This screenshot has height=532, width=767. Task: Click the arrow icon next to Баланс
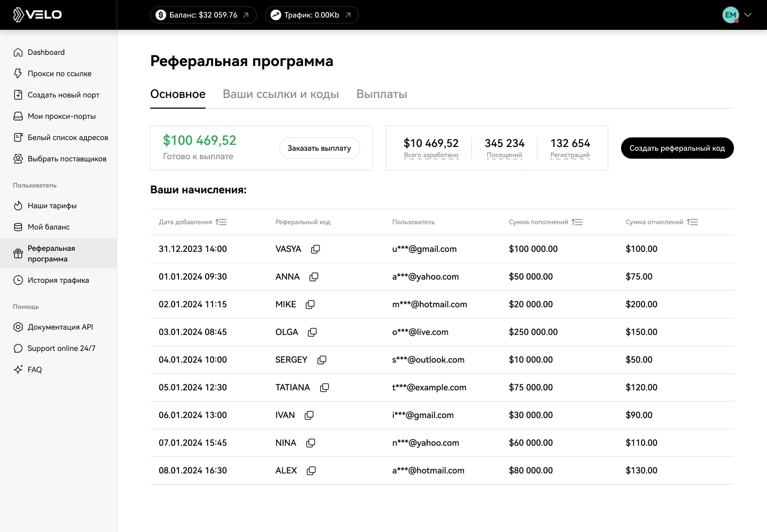246,15
